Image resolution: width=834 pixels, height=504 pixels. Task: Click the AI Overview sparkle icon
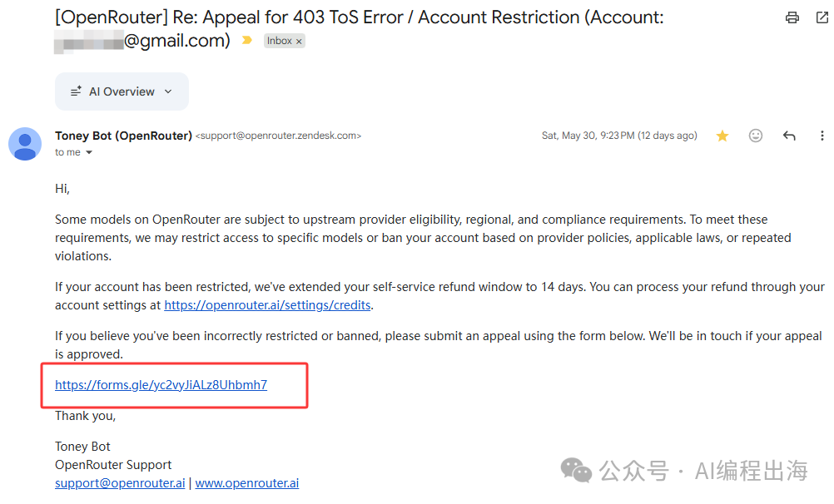pos(76,91)
